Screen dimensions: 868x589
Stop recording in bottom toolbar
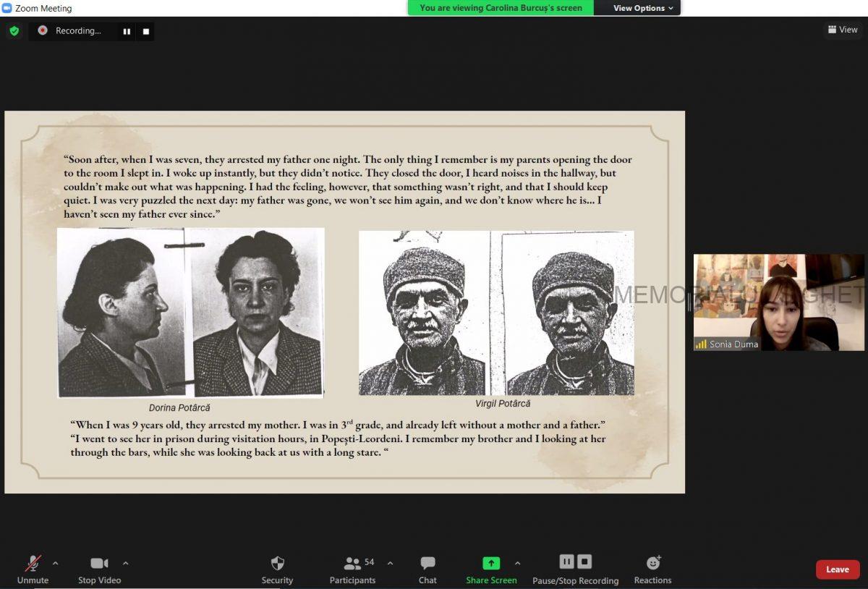(584, 562)
